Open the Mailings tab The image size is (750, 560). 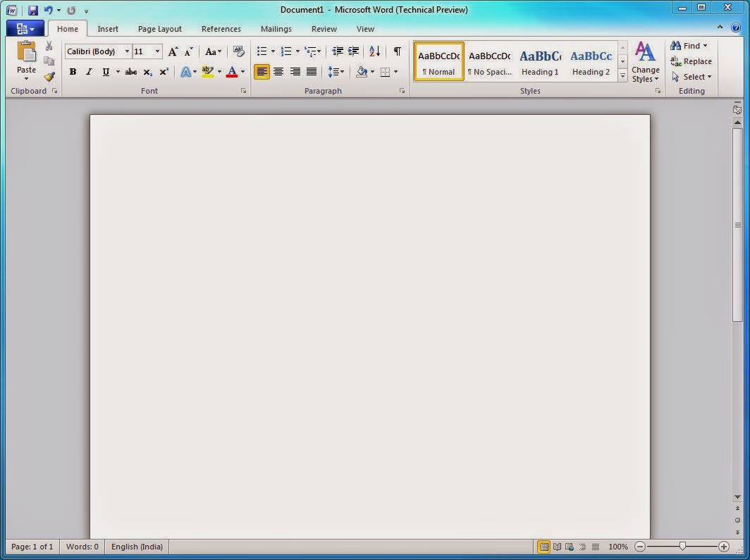(276, 29)
